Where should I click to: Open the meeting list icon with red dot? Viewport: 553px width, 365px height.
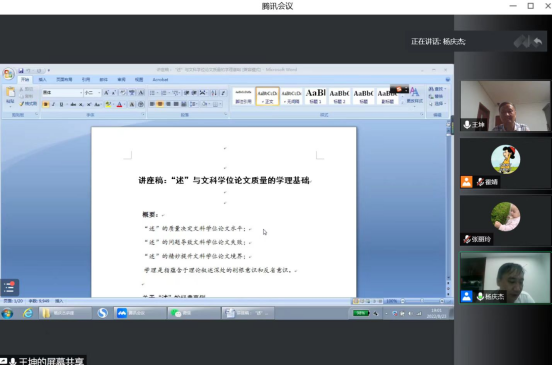coord(9,287)
